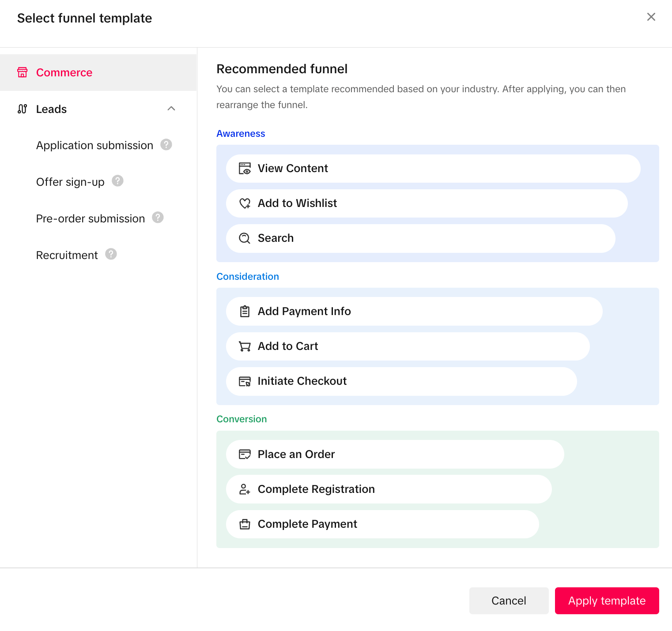Click the Initiate Checkout card icon
This screenshot has height=631, width=672.
245,381
